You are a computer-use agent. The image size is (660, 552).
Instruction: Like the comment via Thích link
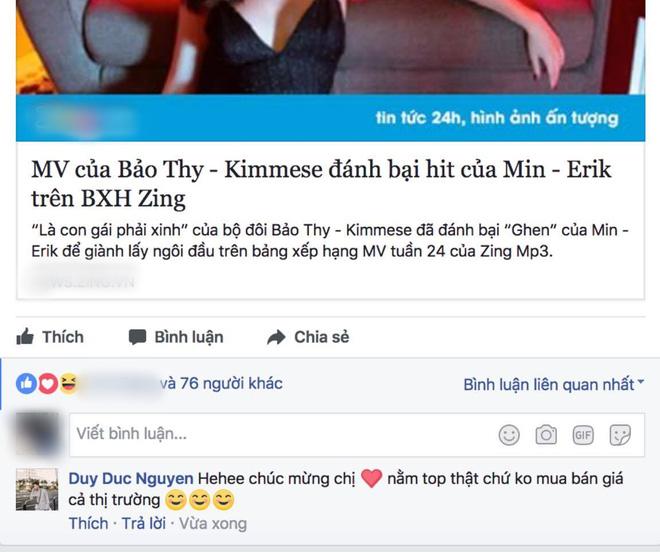point(88,523)
